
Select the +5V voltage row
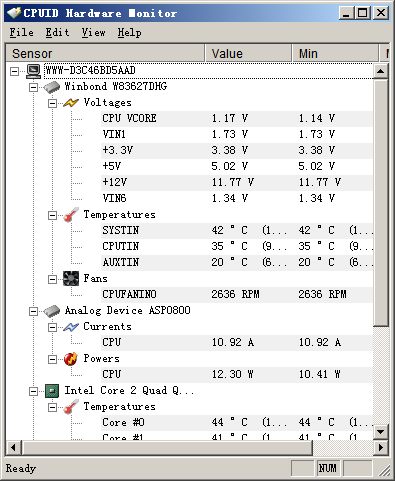click(x=237, y=167)
